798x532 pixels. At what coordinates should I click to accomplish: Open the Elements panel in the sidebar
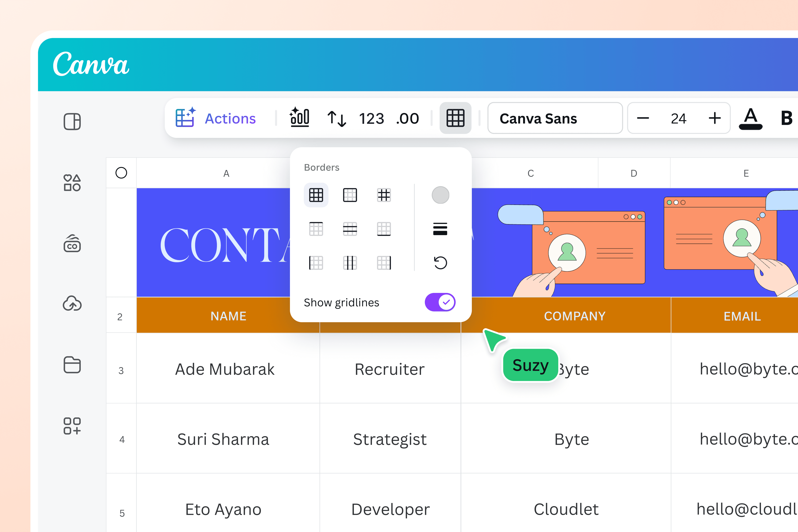[x=72, y=182]
